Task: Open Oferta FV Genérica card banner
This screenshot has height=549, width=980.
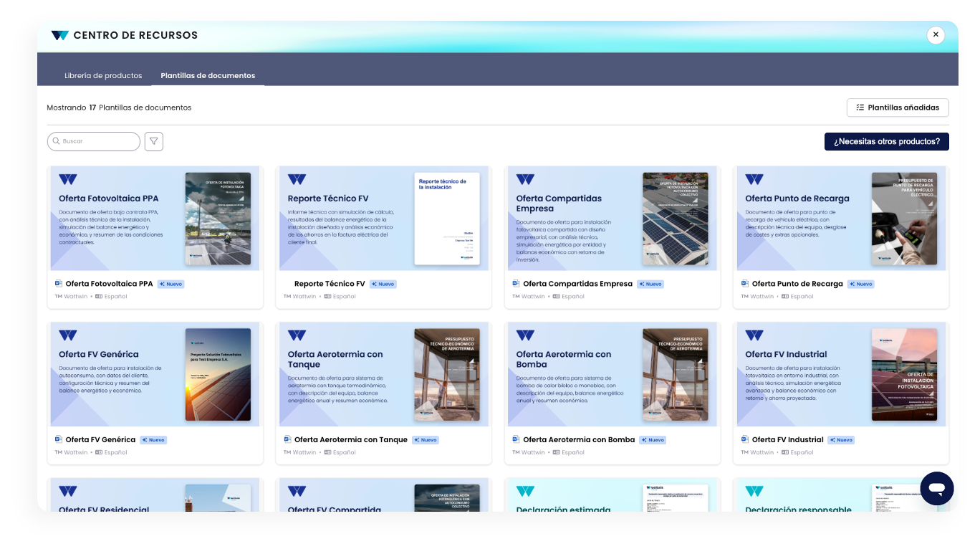Action: coord(155,374)
